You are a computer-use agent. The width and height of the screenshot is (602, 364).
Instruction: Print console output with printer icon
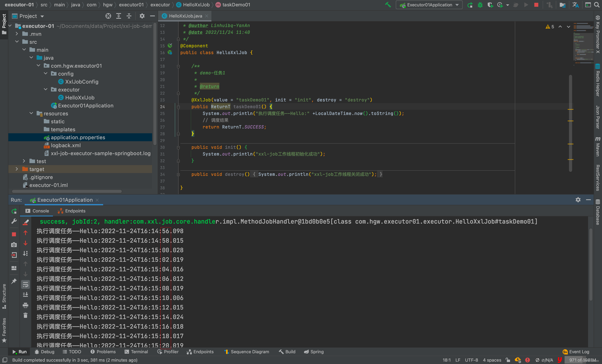pos(25,305)
